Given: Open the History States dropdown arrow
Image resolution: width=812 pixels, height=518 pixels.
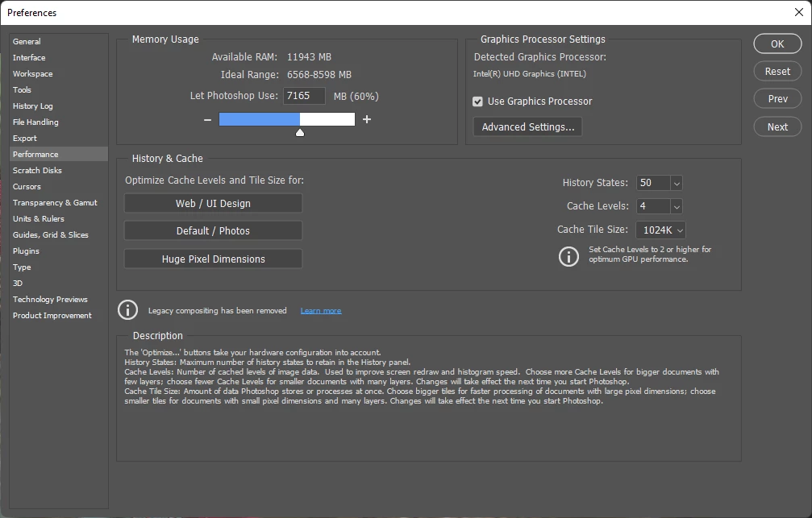Looking at the screenshot, I should [677, 183].
